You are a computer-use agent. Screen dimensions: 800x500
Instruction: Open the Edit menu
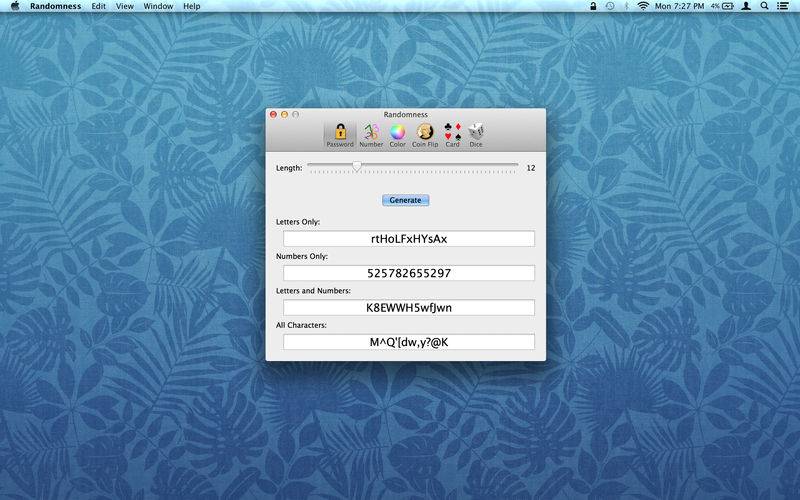click(x=98, y=6)
